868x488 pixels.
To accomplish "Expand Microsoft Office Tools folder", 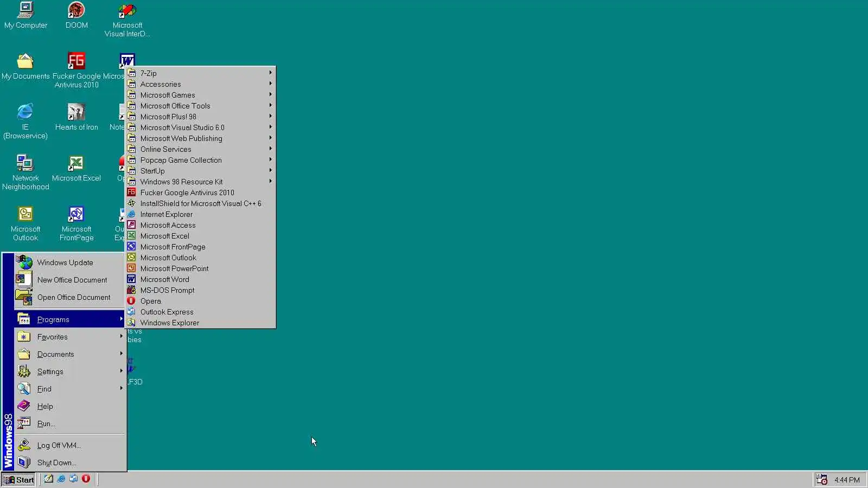I will pos(200,106).
